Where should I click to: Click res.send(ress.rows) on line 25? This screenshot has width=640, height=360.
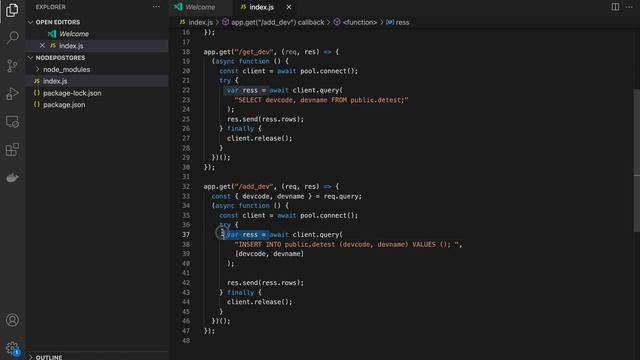click(x=265, y=119)
